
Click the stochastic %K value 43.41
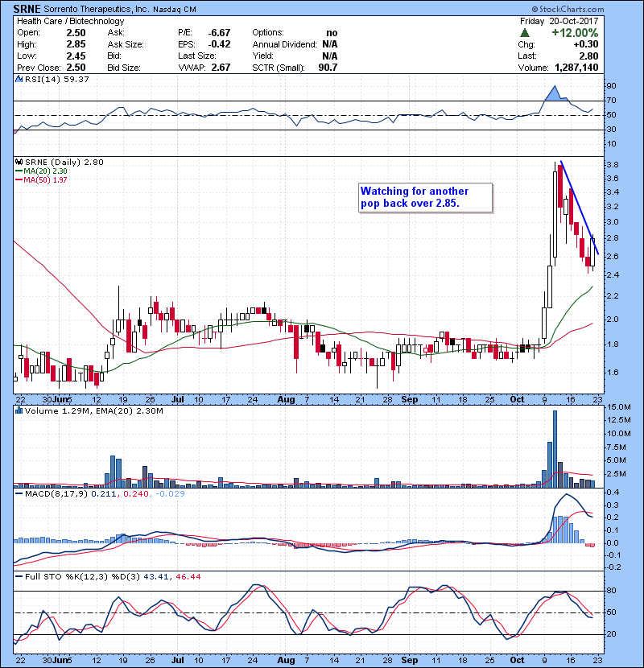pos(156,577)
